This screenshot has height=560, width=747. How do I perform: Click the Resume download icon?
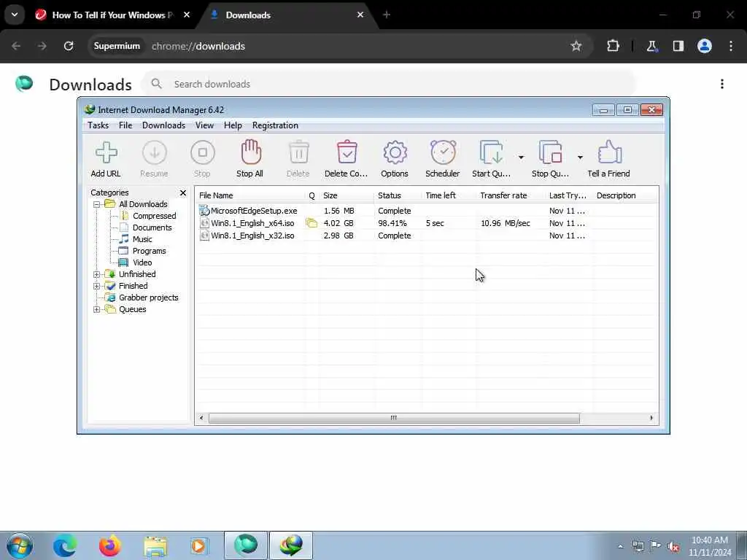(155, 153)
